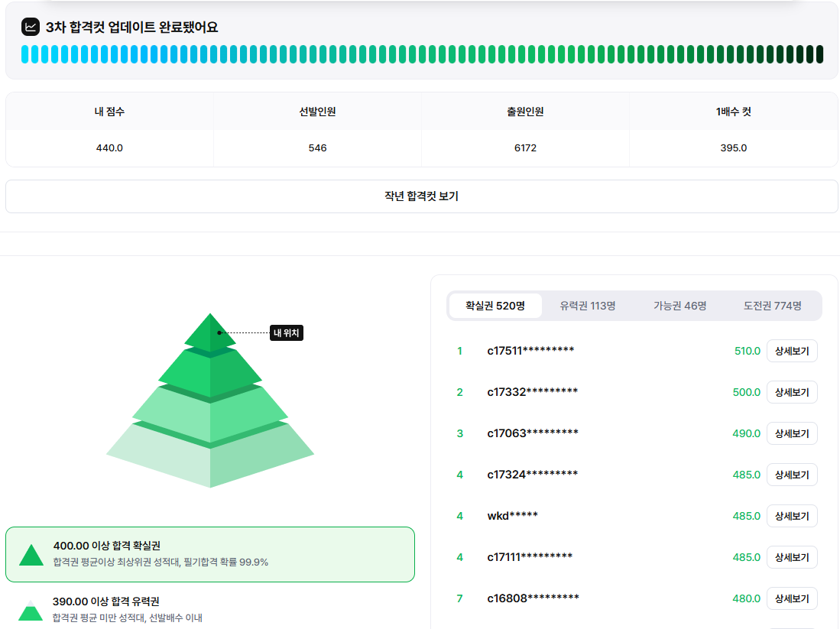Click username c17332*********
Image resolution: width=840 pixels, height=629 pixels.
533,392
